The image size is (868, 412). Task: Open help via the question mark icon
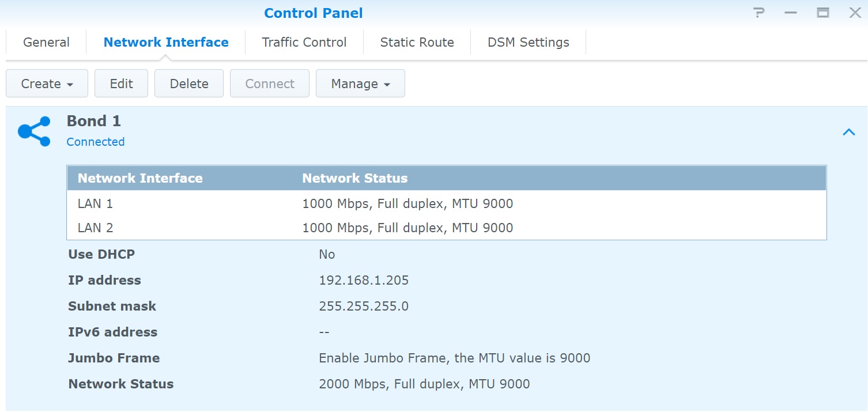tap(759, 13)
